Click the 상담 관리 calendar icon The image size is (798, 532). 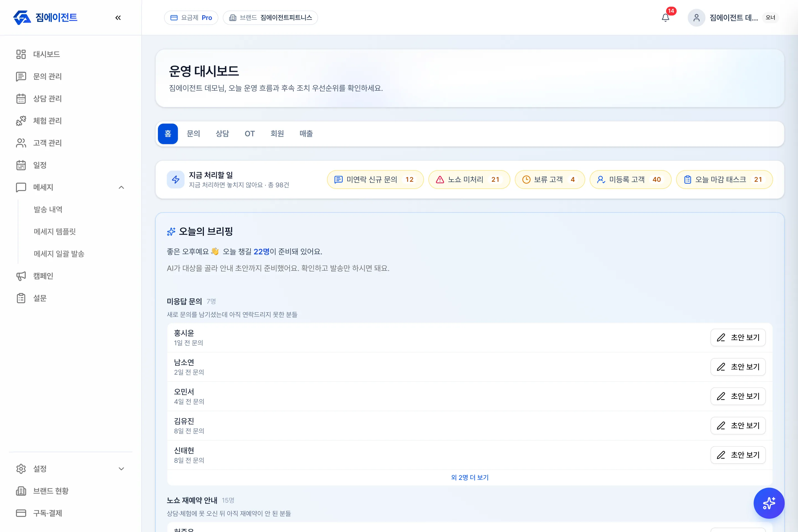click(x=21, y=99)
